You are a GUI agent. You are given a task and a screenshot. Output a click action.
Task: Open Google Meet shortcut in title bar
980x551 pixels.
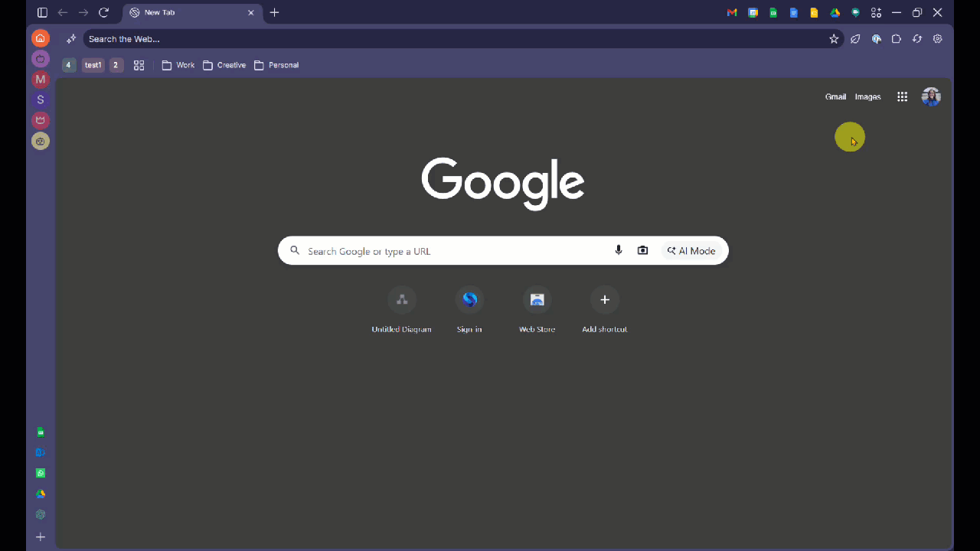[x=856, y=12]
